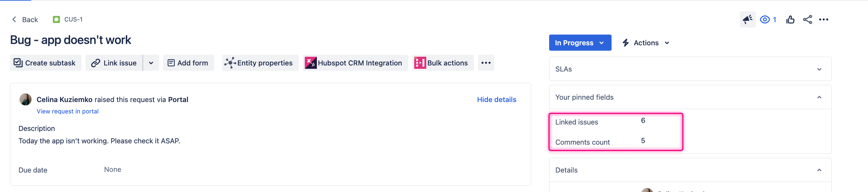Viewport: 868px width, 192px height.
Task: Open the top-right more actions menu
Action: point(823,19)
